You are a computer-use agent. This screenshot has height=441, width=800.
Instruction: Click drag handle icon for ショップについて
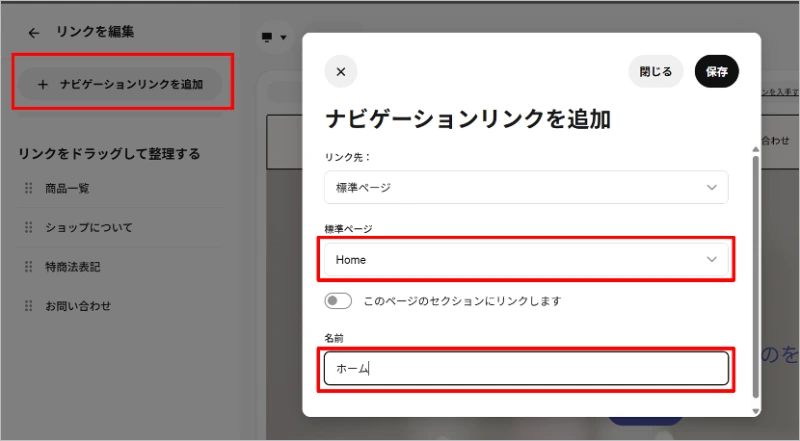coord(28,227)
